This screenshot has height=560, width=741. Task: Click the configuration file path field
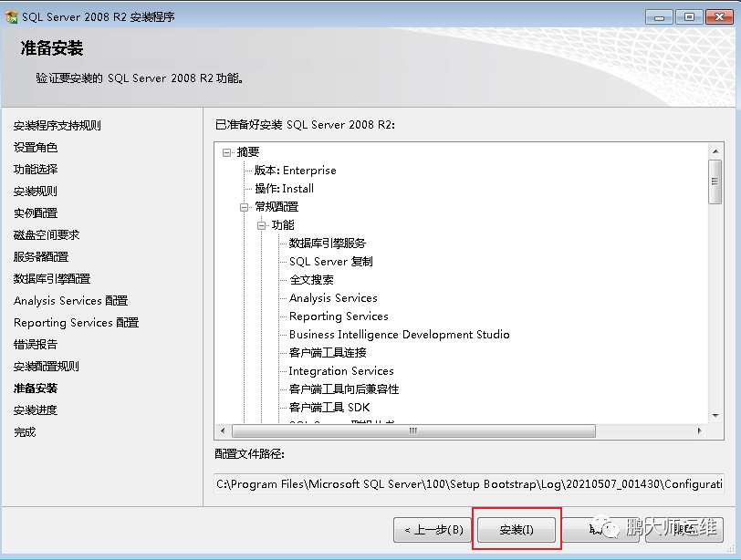[x=469, y=484]
